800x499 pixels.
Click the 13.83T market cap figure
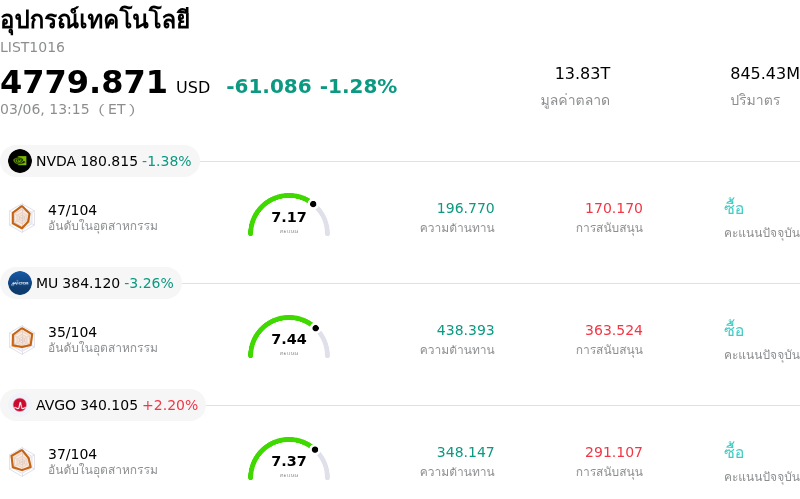tap(582, 74)
